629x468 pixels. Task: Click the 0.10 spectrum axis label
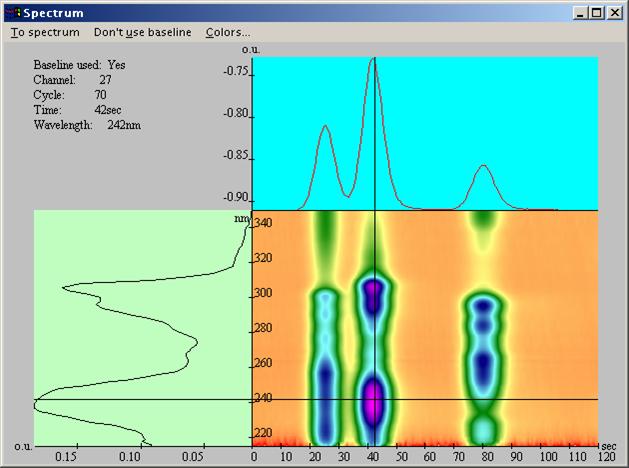click(130, 457)
